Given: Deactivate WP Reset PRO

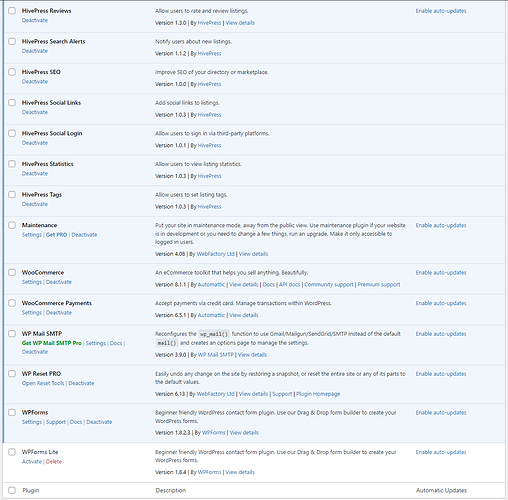Looking at the screenshot, I should point(81,383).
